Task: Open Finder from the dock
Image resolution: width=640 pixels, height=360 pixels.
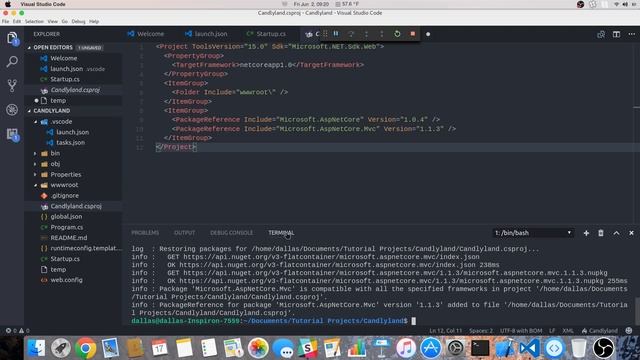Action: tap(36, 348)
